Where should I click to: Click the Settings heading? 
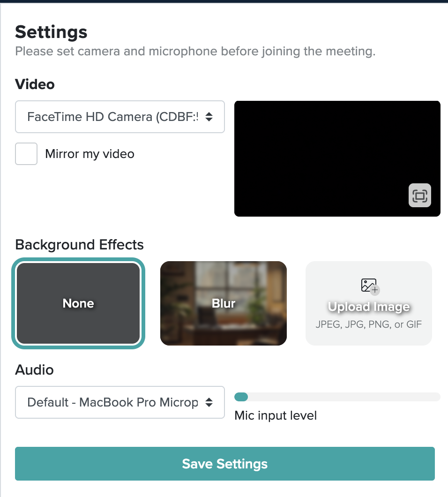(x=51, y=32)
